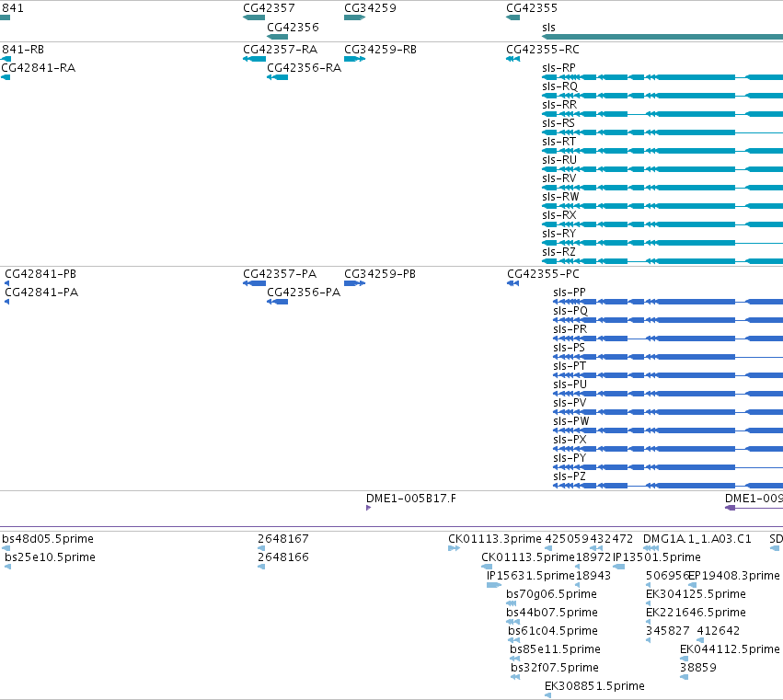Click the CG42355 gene label
Viewport: 783px width, 700px height.
pos(531,8)
